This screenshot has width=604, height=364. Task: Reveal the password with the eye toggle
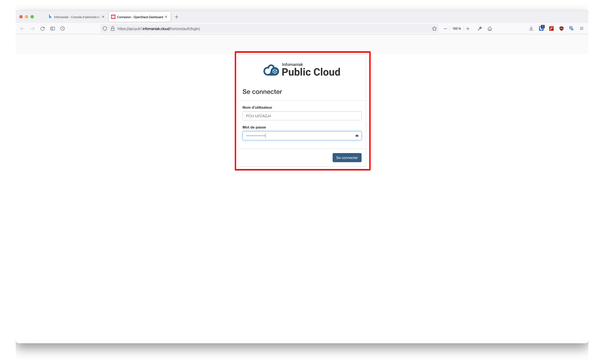(357, 135)
